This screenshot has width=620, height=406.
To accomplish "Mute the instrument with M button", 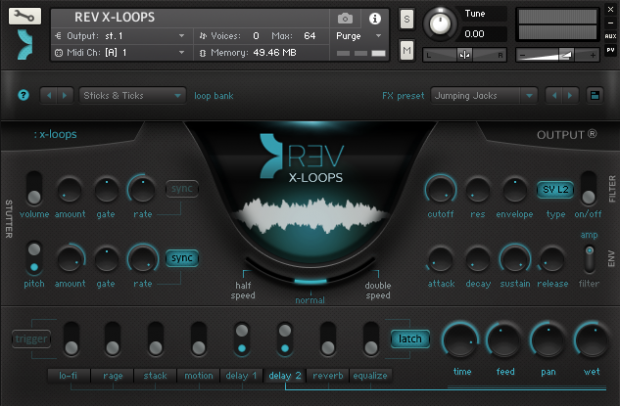I will pyautogui.click(x=406, y=50).
